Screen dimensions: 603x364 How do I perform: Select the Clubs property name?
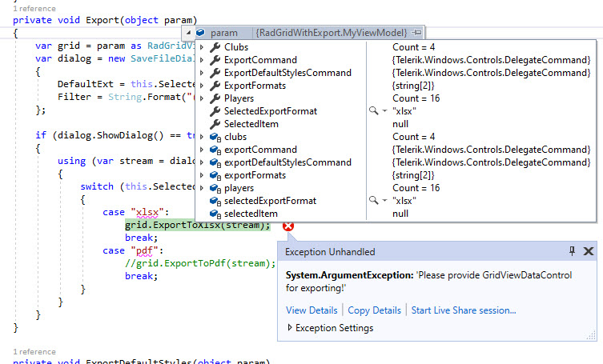236,47
